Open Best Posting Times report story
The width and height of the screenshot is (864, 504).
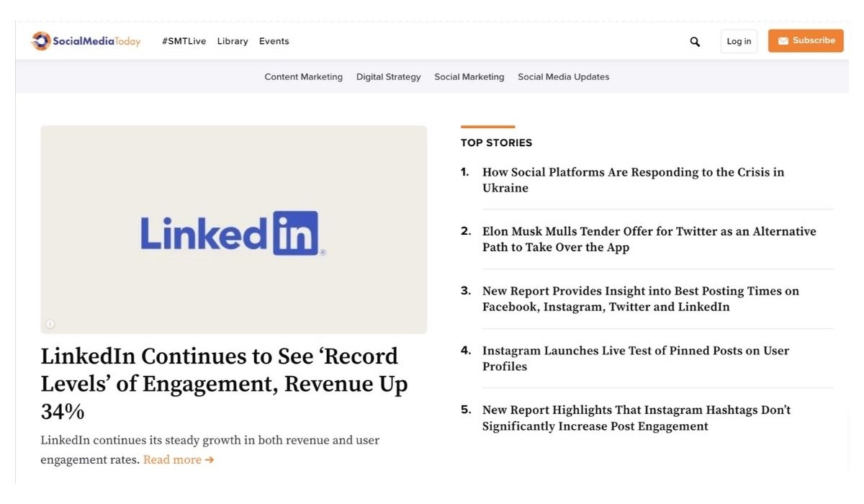641,299
